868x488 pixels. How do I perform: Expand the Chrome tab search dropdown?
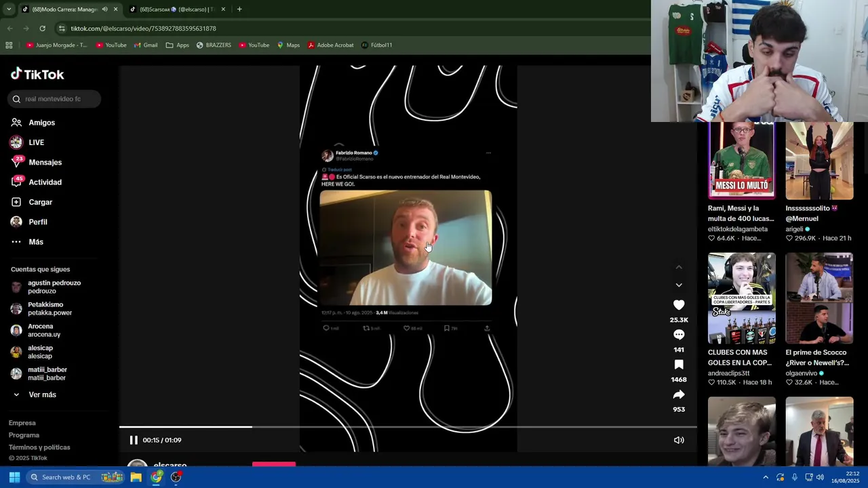click(x=9, y=9)
